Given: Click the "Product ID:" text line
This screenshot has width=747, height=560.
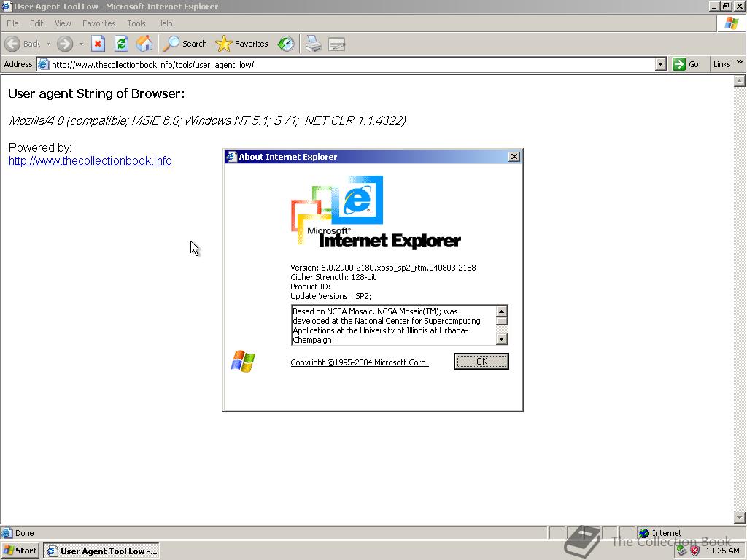Looking at the screenshot, I should click(x=310, y=287).
